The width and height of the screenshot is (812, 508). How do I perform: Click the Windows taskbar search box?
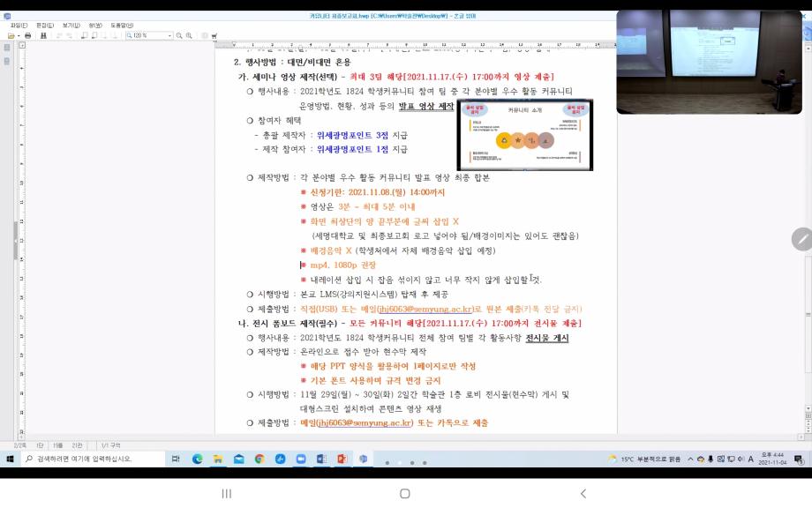(x=88, y=459)
